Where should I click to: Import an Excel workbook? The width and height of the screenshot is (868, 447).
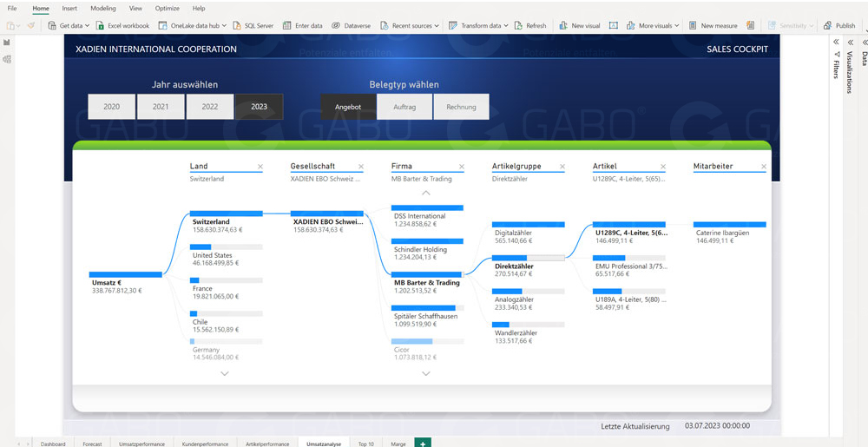click(x=122, y=25)
